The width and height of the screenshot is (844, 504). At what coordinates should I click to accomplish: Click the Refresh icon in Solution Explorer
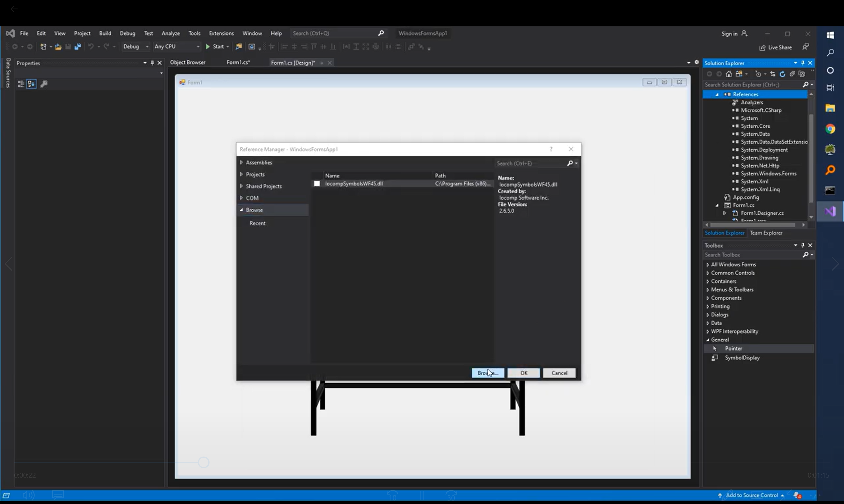pyautogui.click(x=782, y=74)
